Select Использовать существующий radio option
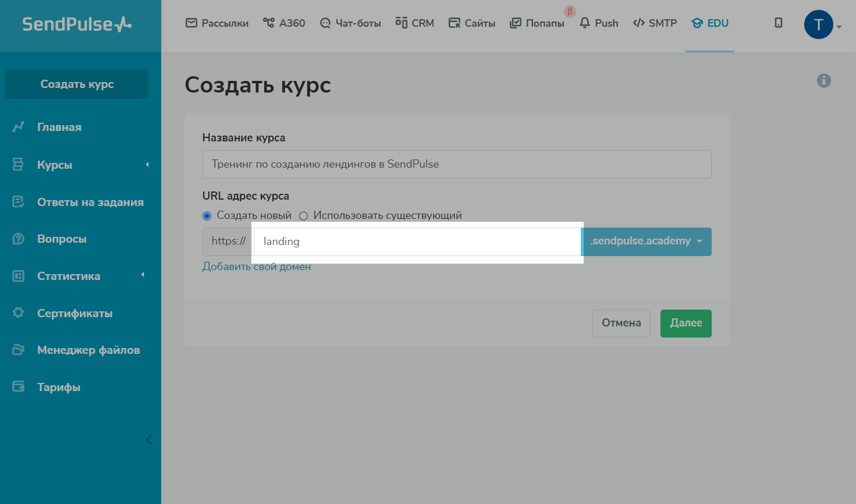 coord(303,216)
